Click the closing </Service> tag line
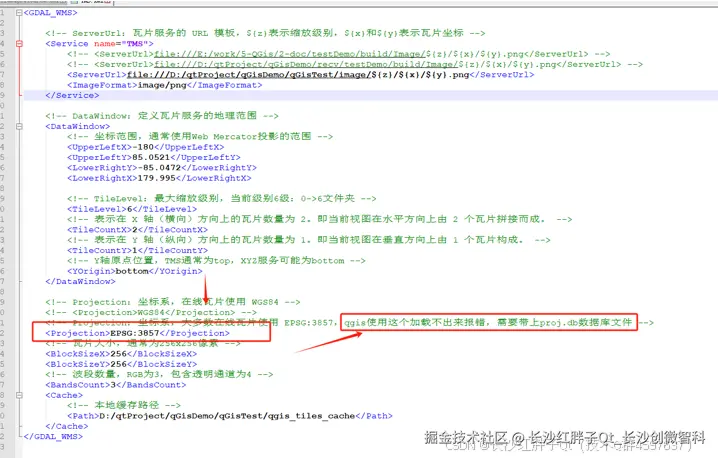 click(72, 96)
